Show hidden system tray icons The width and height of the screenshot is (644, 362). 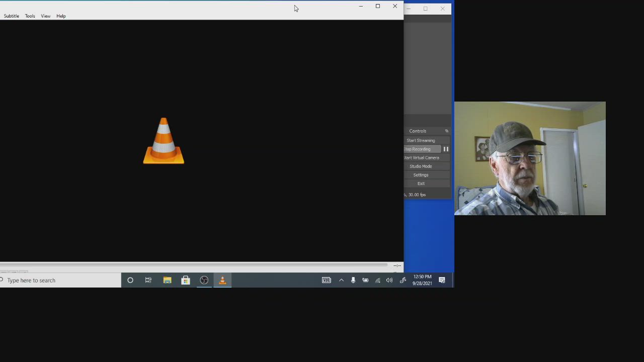[x=341, y=280]
